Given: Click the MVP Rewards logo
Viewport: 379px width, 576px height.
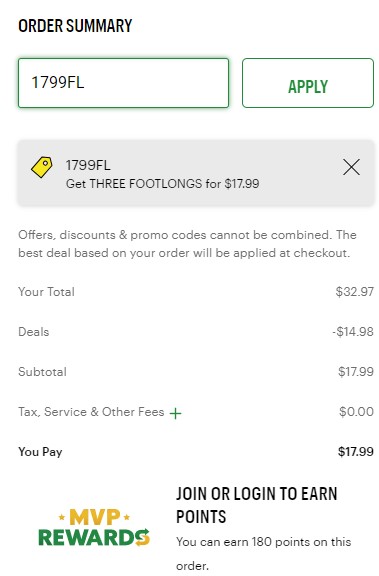Looking at the screenshot, I should (94, 528).
